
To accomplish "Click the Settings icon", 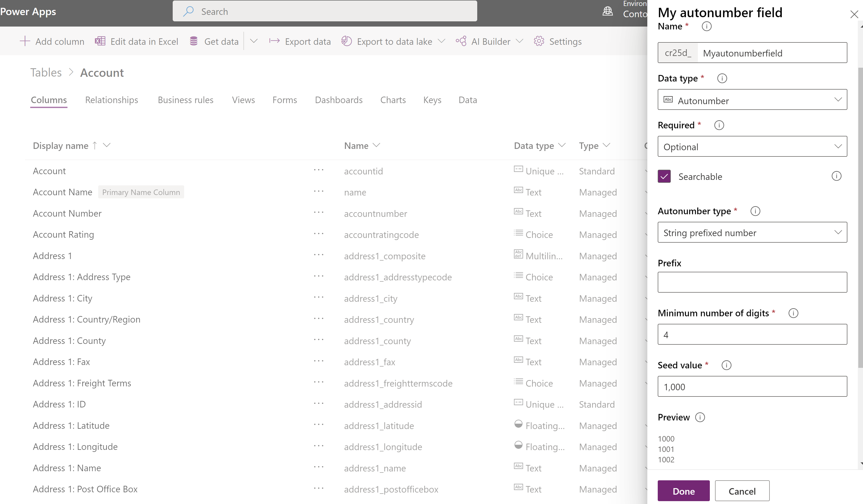I will [x=538, y=41].
